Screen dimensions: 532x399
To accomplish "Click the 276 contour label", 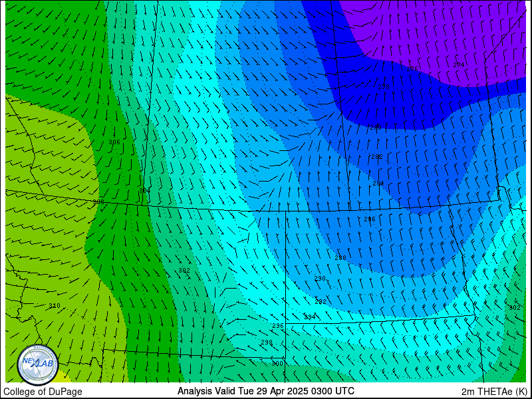I will pos(412,69).
